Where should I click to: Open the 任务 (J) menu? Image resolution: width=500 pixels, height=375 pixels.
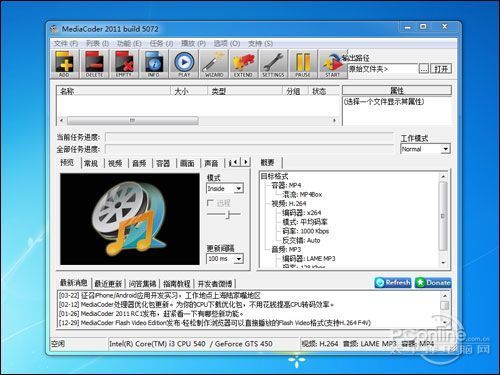(x=161, y=43)
